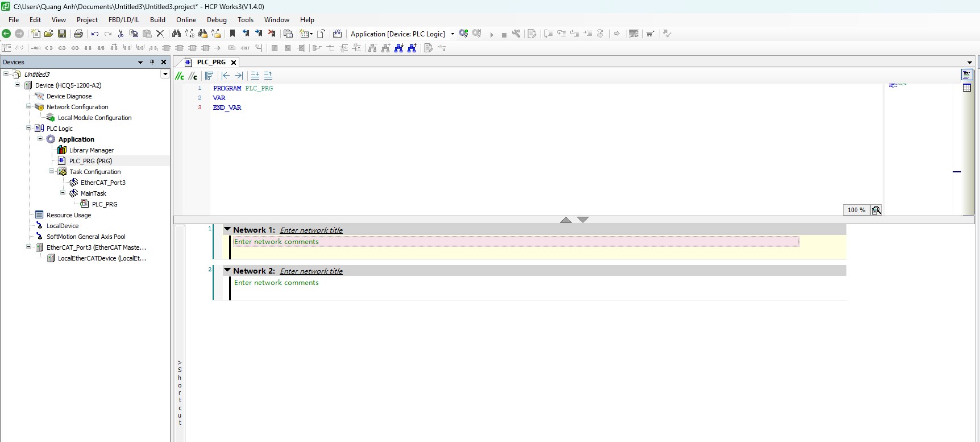Click the 100 % zoom level button
The image size is (980, 442).
[x=856, y=210]
